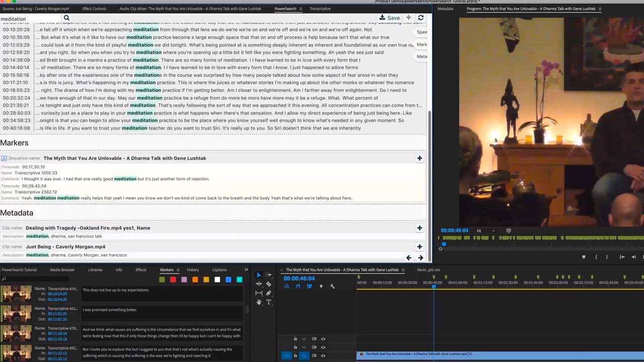The width and height of the screenshot is (644, 362).
Task: Select the Track Select Forward tool
Action: pos(269,275)
